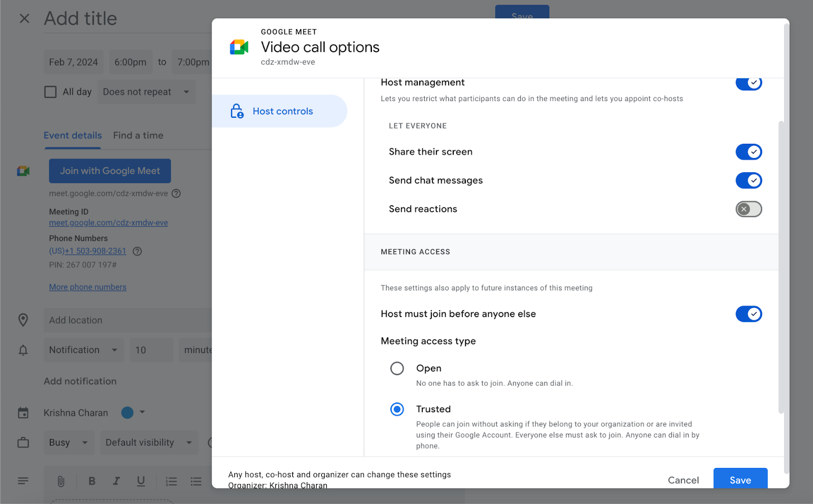
Task: Turn off the Host management toggle
Action: click(748, 83)
